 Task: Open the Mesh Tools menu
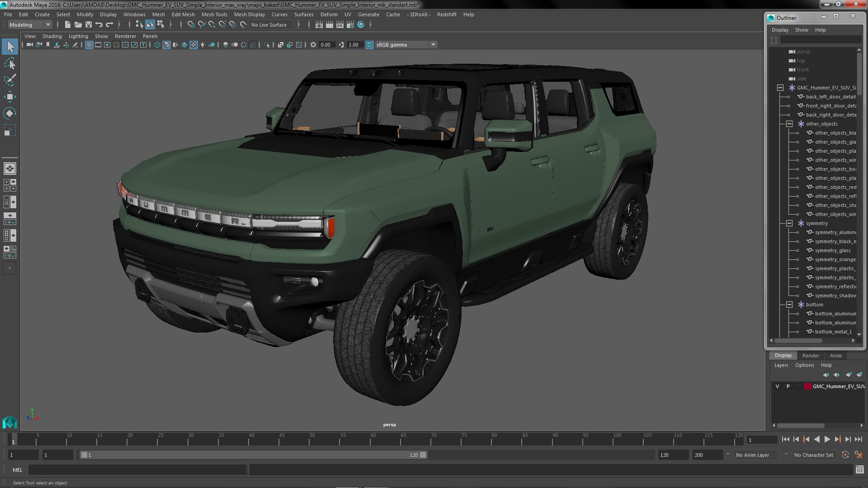point(214,14)
